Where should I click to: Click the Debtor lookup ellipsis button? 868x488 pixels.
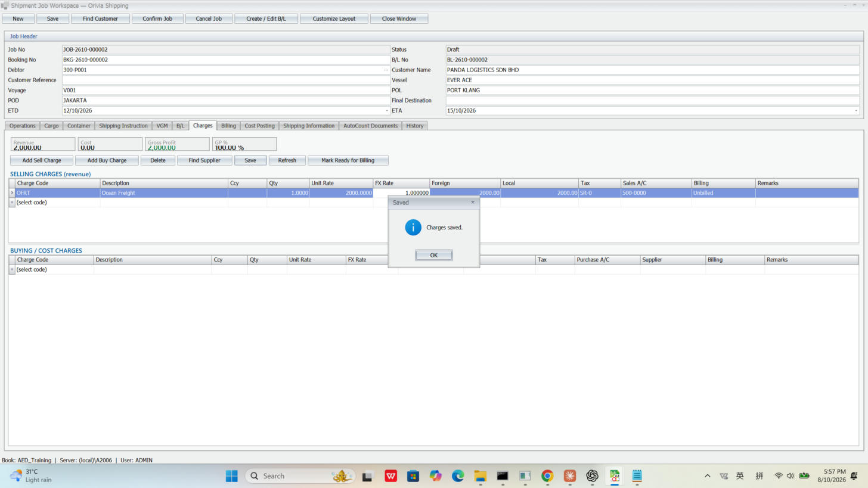coord(386,70)
